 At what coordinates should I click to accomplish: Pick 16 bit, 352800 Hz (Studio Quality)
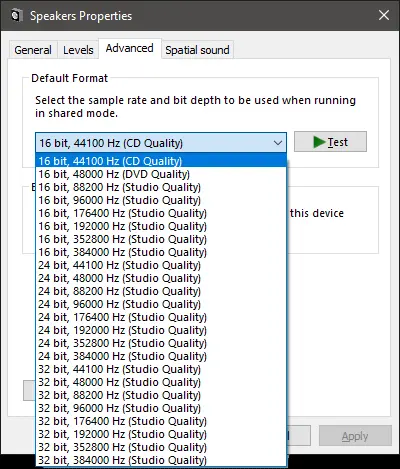tap(161, 239)
